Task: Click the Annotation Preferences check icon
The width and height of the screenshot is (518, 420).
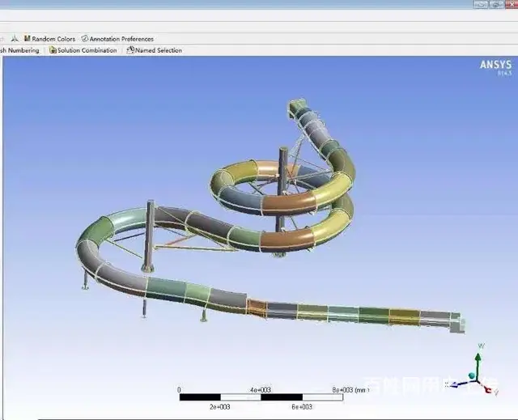Action: point(84,39)
